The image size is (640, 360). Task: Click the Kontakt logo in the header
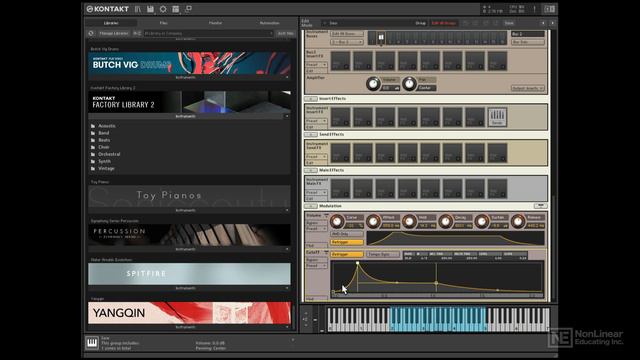(x=108, y=9)
